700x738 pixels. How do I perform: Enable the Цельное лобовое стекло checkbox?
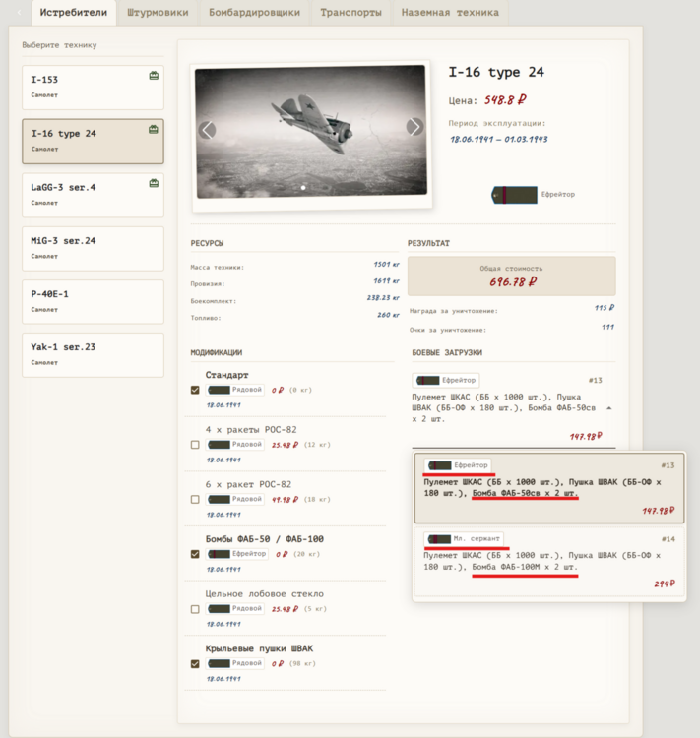point(195,609)
